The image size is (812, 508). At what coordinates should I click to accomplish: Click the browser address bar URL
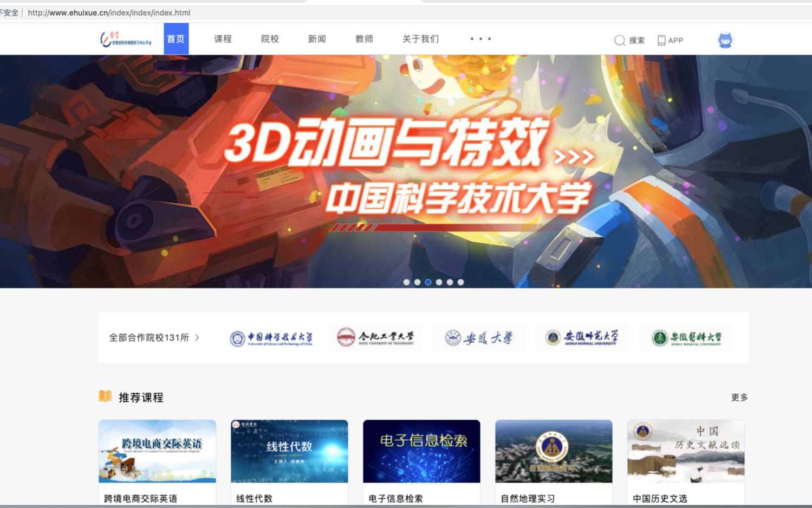click(109, 12)
